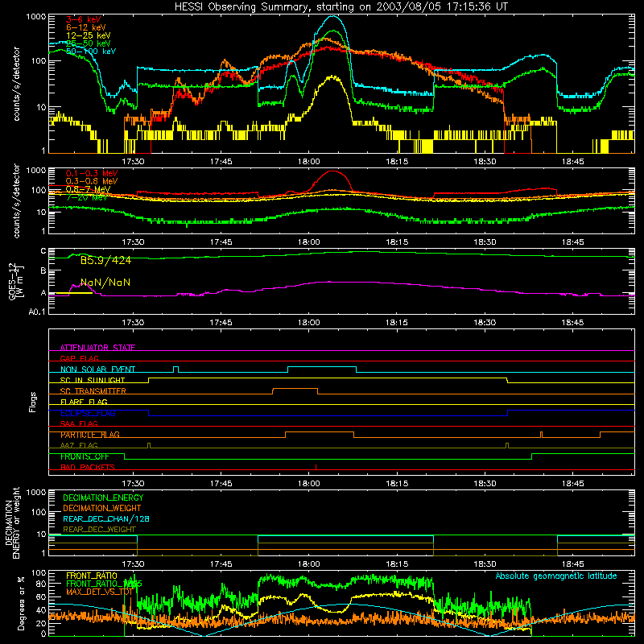The width and height of the screenshot is (644, 644).
Task: Select the BAD_PACKETS flag label
Action: coord(88,468)
